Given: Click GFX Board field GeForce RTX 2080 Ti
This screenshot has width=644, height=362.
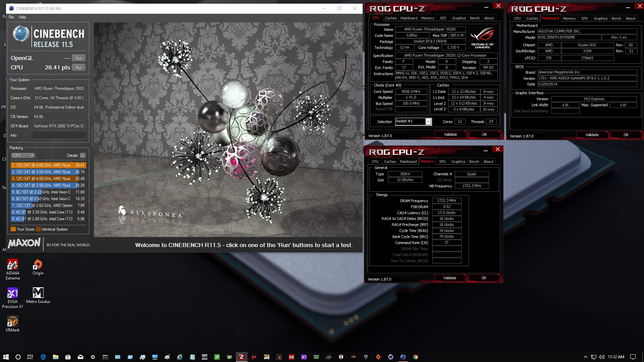Looking at the screenshot, I should (x=59, y=126).
